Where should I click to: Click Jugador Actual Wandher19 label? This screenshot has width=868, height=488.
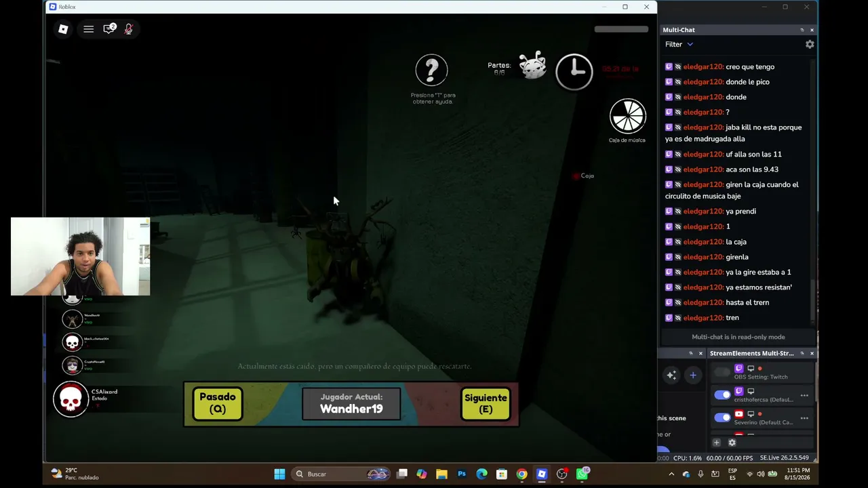[x=351, y=403]
